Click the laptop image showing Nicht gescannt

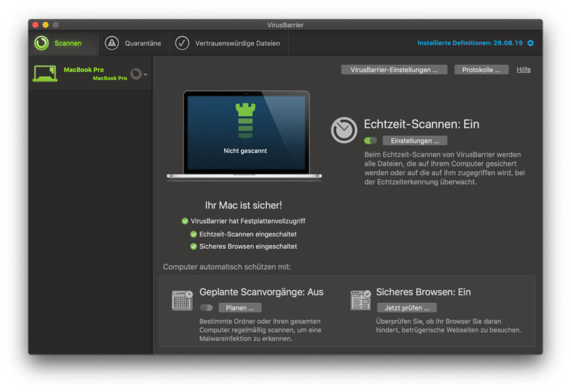click(x=245, y=135)
